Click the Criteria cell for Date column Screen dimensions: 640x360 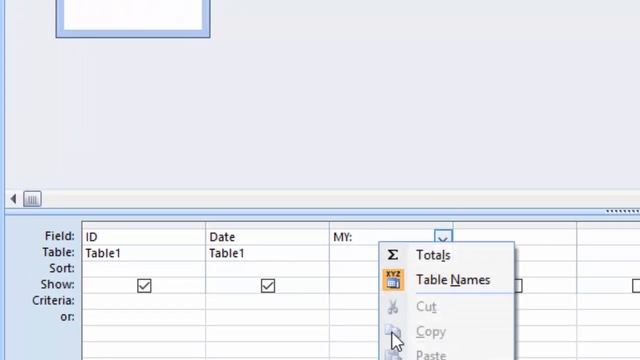click(268, 301)
